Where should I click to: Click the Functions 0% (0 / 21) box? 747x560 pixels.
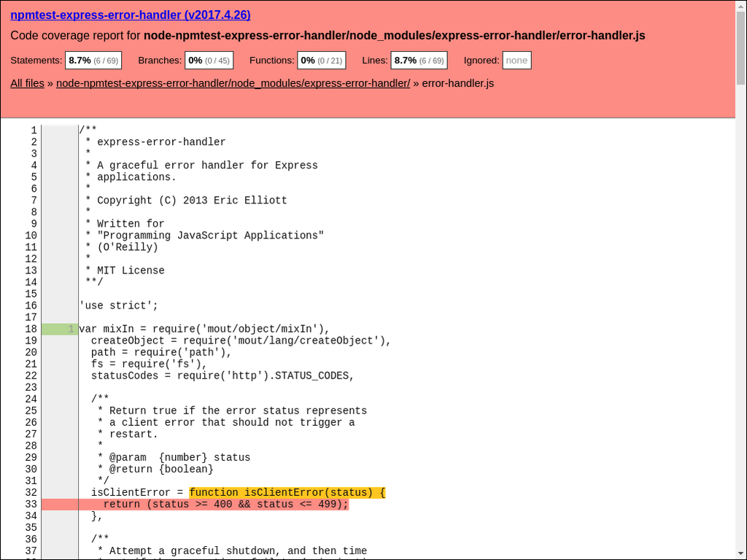(x=322, y=61)
